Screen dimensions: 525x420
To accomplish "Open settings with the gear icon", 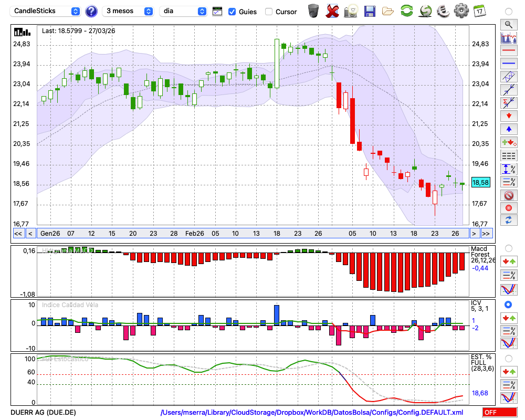I will (461, 11).
